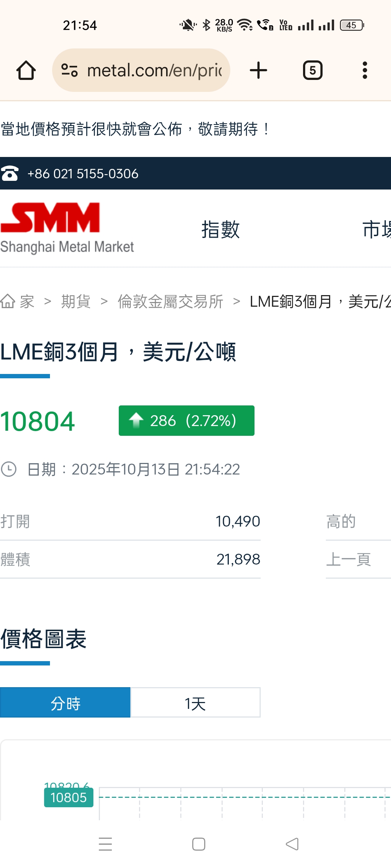Tap the Android back navigation triangle
391x868 pixels.
[x=292, y=844]
